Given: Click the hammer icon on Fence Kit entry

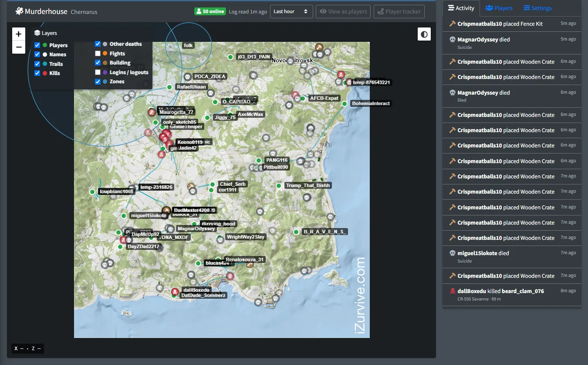Looking at the screenshot, I should [x=452, y=24].
